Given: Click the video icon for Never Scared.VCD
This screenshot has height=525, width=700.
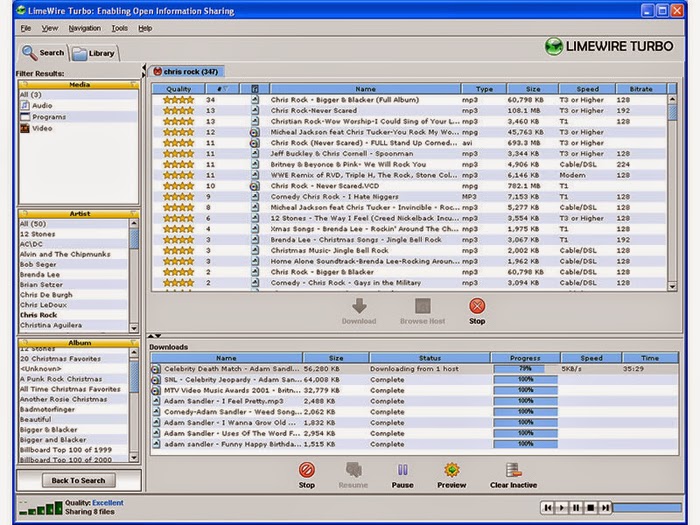Looking at the screenshot, I should point(254,186).
